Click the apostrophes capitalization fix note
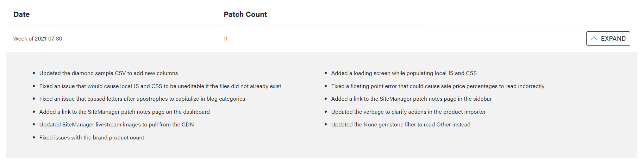Screen dimensions: 644x162 pyautogui.click(x=142, y=99)
